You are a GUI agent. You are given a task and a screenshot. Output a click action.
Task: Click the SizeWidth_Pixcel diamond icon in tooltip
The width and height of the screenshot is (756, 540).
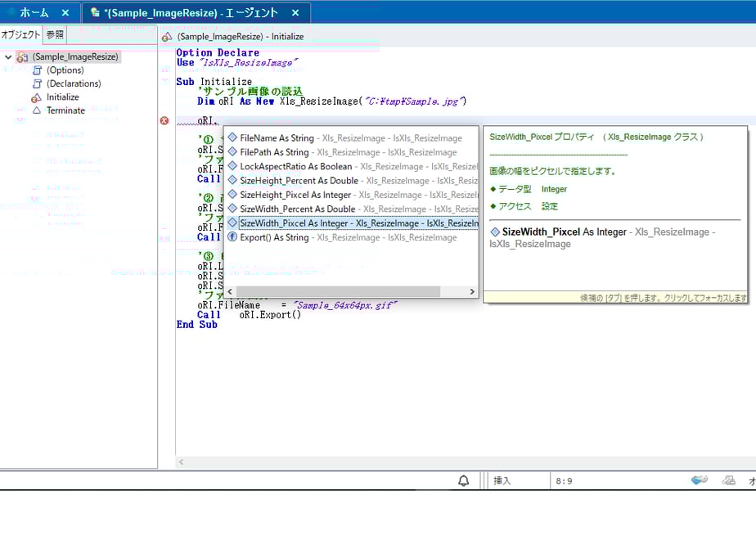click(x=495, y=232)
